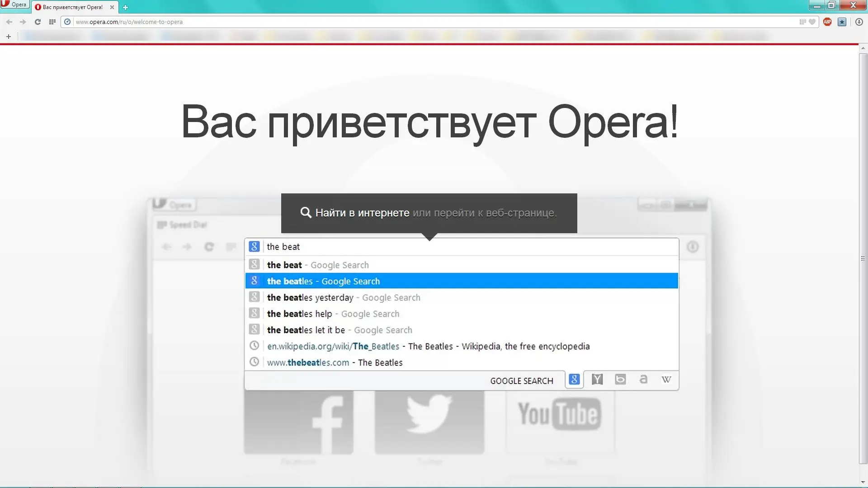
Task: Reload the current page
Action: [38, 22]
